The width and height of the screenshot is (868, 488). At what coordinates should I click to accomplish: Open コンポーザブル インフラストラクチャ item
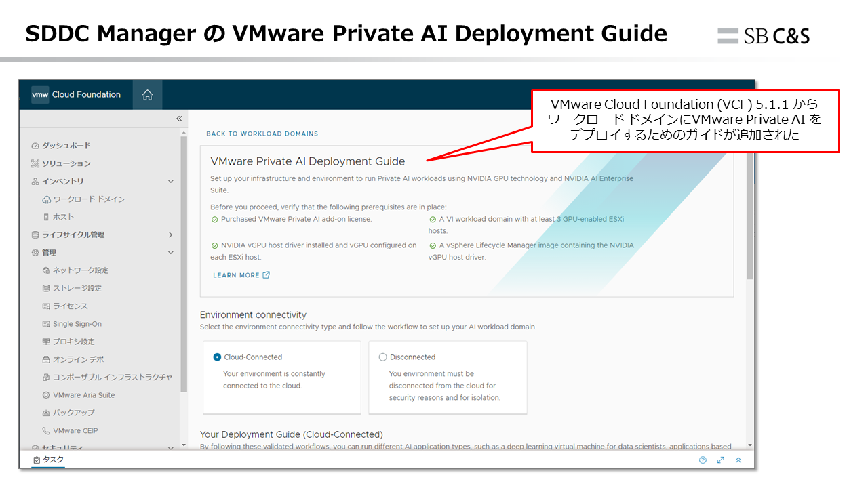pyautogui.click(x=113, y=377)
